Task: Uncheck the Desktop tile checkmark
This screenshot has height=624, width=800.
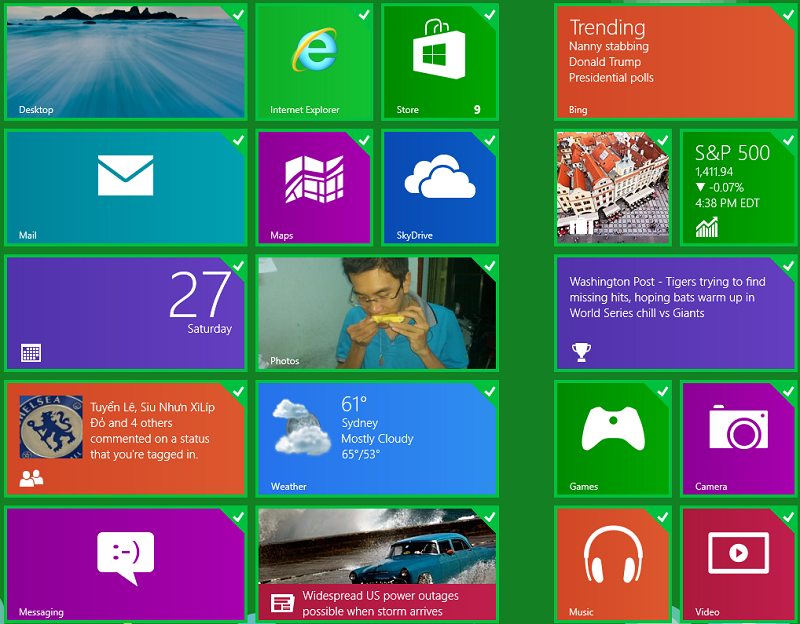Action: (238, 15)
